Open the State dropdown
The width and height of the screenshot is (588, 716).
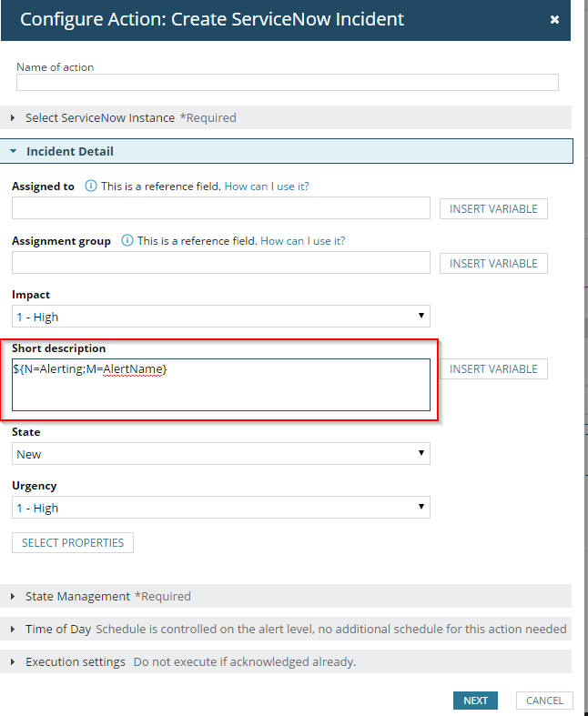click(x=220, y=454)
